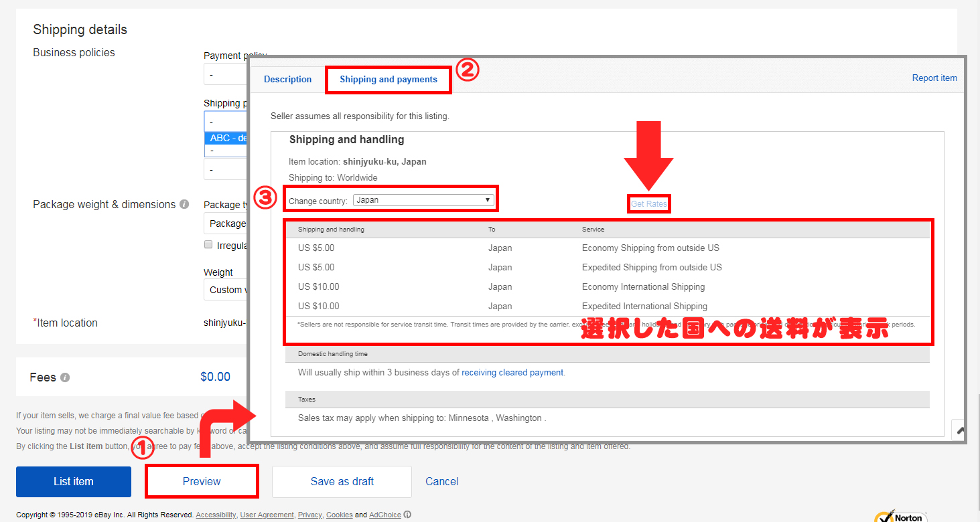
Task: Open the User Agreement footer link
Action: coord(267,515)
